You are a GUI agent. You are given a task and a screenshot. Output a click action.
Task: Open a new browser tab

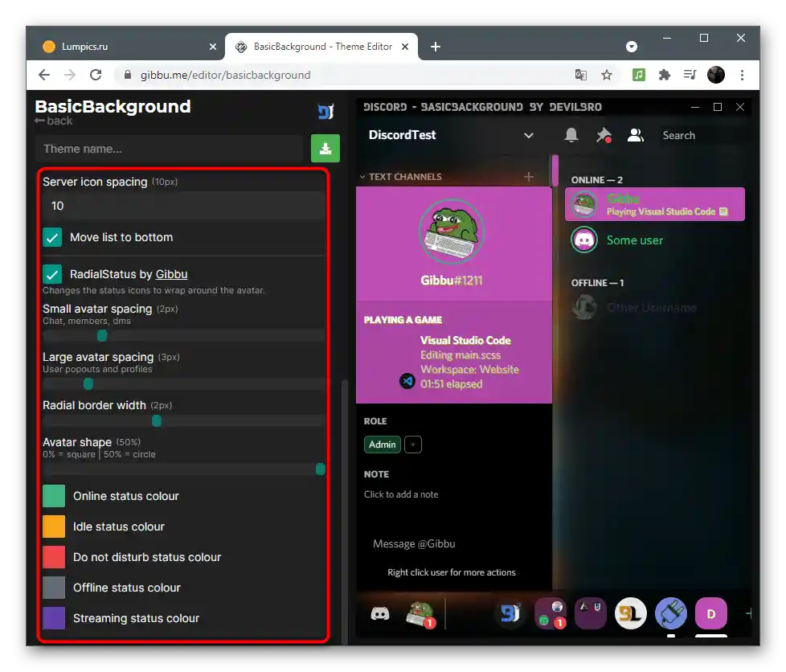click(x=436, y=47)
